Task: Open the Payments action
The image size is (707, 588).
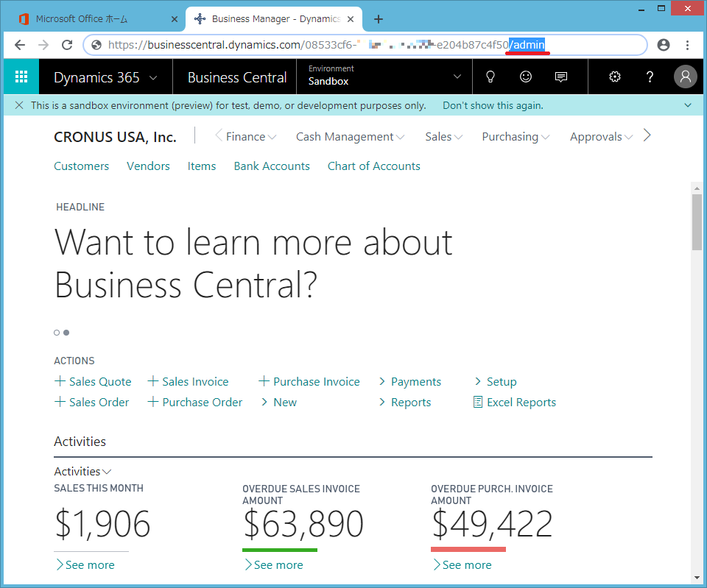Action: (410, 381)
